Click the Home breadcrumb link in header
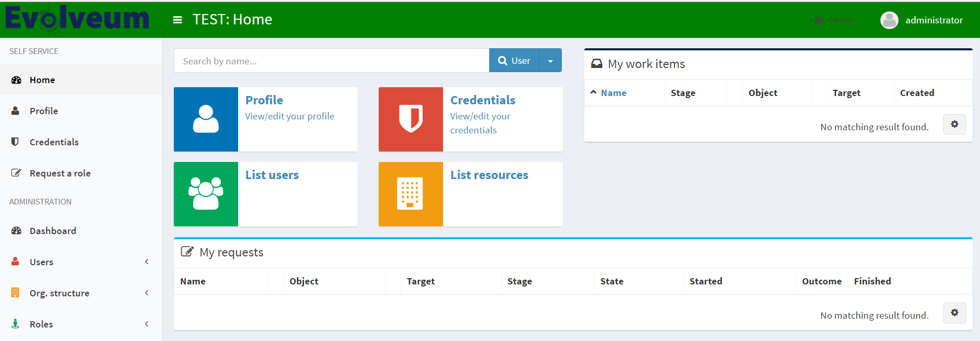 point(840,20)
